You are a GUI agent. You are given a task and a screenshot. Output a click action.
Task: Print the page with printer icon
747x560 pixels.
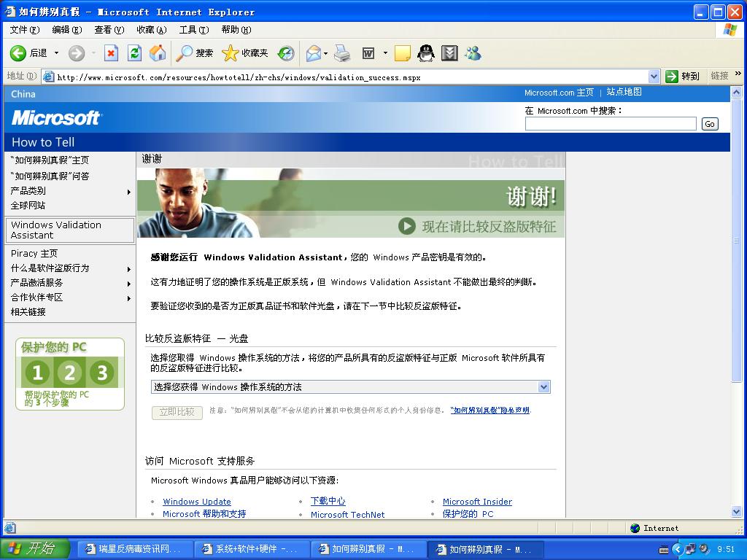[x=343, y=52]
